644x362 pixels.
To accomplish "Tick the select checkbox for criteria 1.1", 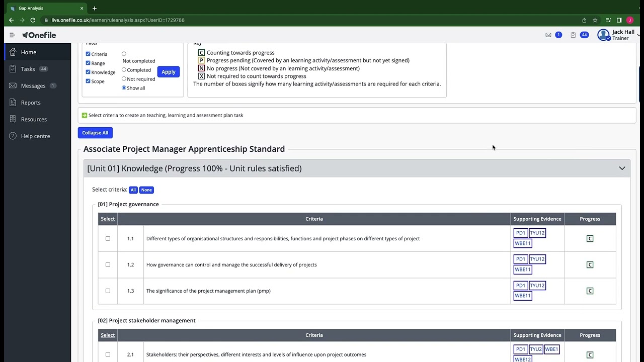I will (108, 238).
